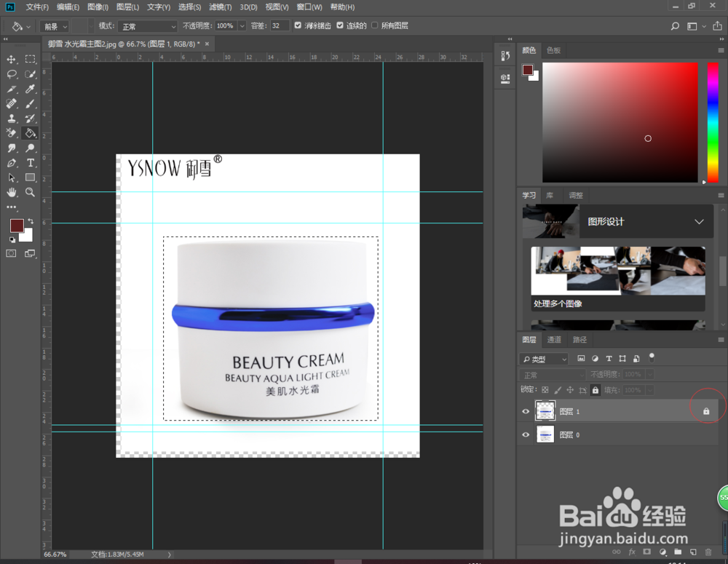Screen dimensions: 728x564
Task: Click the share icon in options bar
Action: point(717,26)
